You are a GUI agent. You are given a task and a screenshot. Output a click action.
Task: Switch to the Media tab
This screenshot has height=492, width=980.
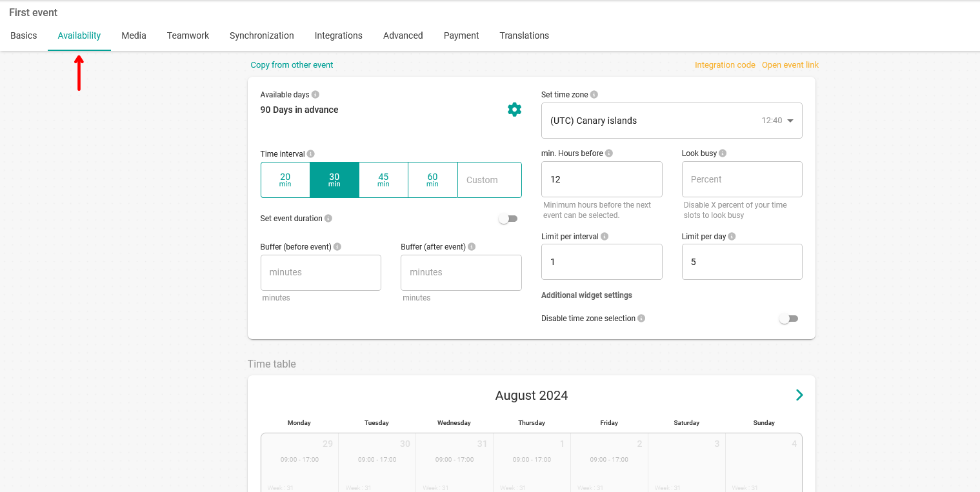134,35
